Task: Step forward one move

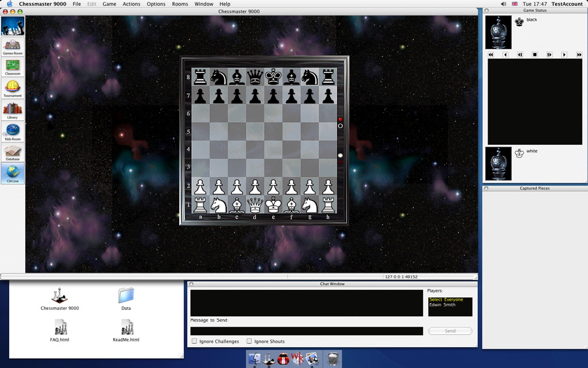Action: (550, 55)
